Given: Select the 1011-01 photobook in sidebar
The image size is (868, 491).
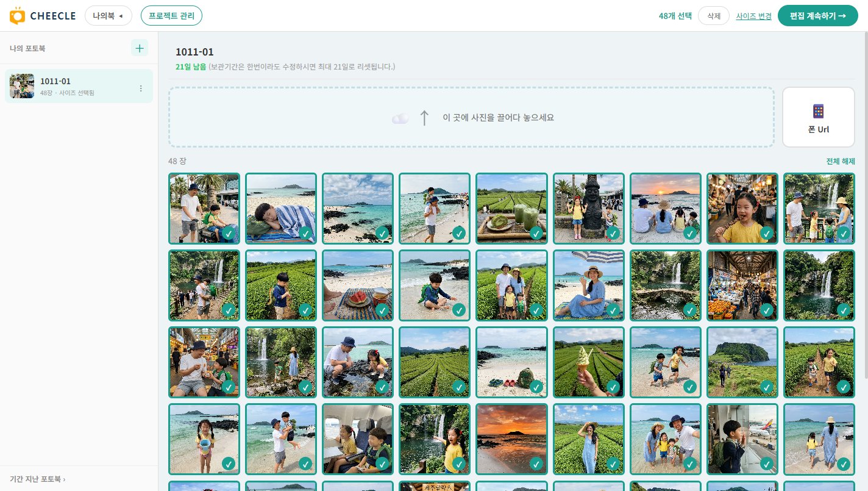Looking at the screenshot, I should coord(79,86).
